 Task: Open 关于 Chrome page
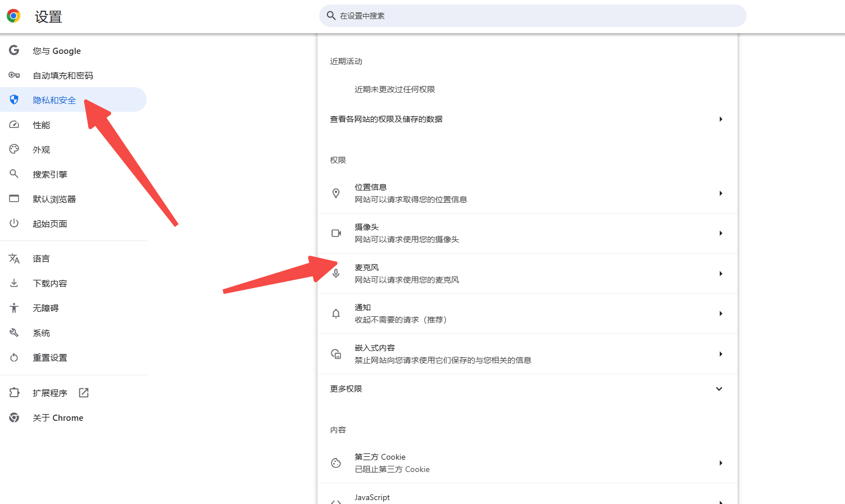pos(73,417)
